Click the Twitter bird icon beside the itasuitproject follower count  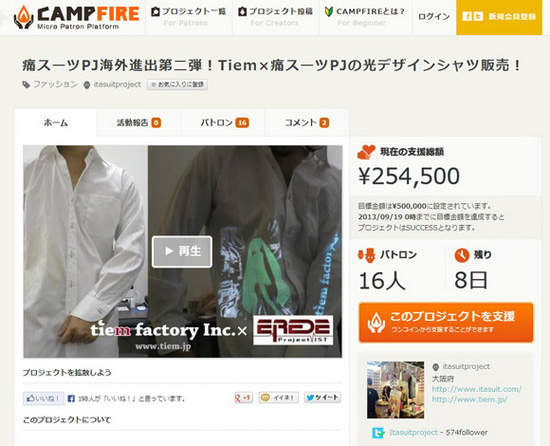pyautogui.click(x=378, y=433)
